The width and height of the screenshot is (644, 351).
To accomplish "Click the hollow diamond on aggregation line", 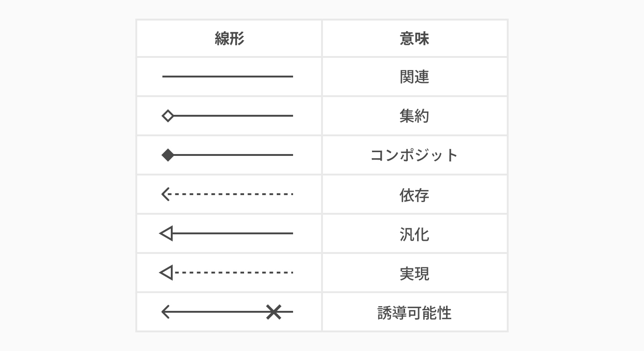I will click(x=168, y=116).
